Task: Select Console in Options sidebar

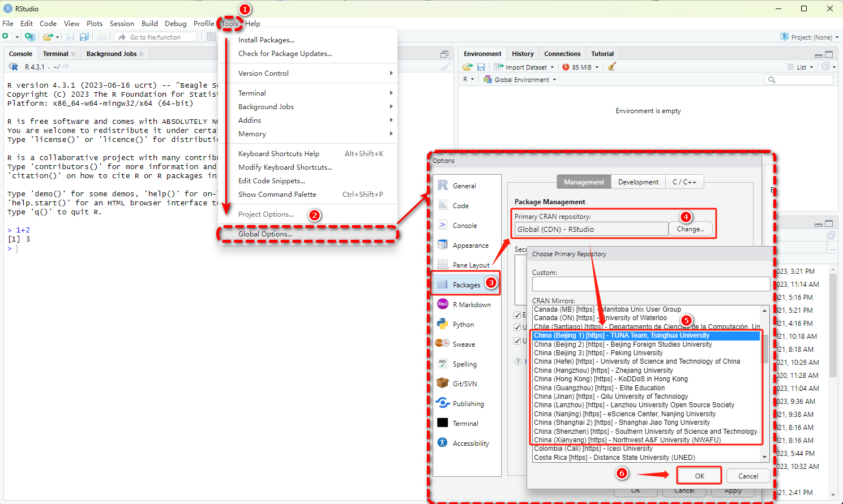Action: (467, 225)
